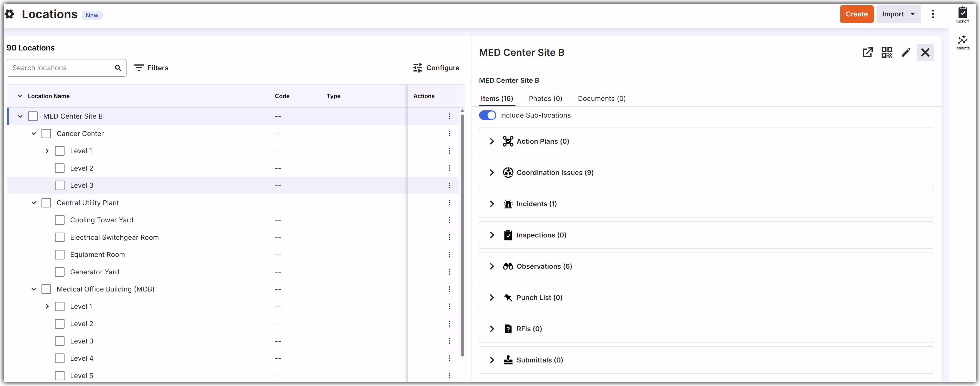Open actions menu for Equipment Room row
Image resolution: width=980 pixels, height=386 pixels.
(x=449, y=254)
